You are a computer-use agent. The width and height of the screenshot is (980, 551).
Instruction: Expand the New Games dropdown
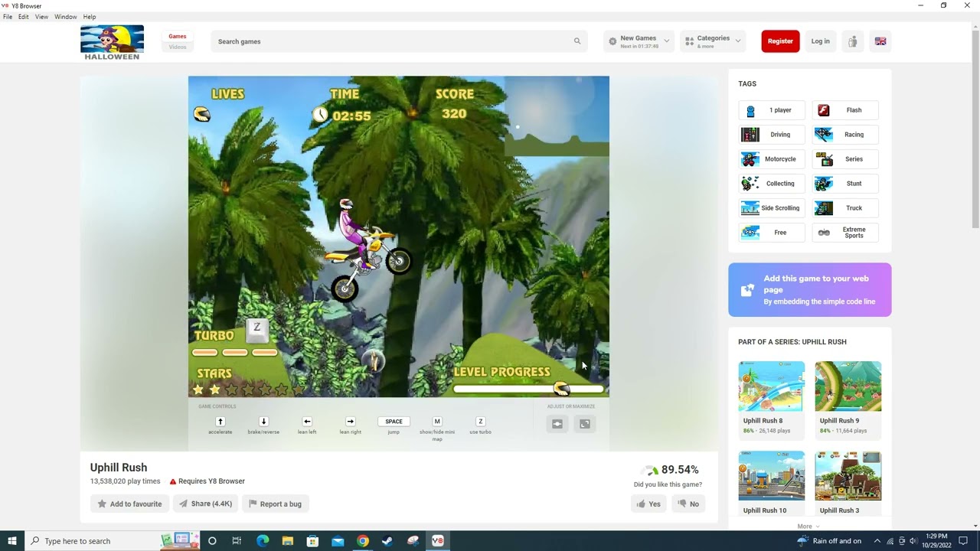coord(639,41)
